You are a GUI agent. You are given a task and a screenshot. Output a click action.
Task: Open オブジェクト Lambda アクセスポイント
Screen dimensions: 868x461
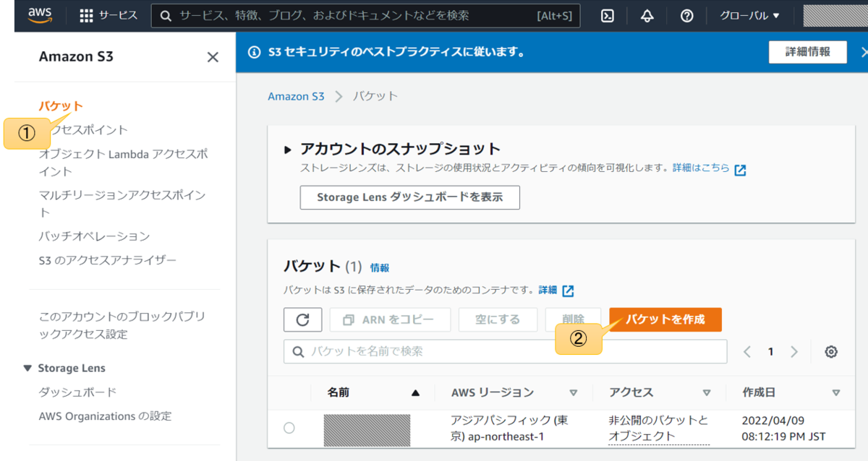[x=123, y=163]
